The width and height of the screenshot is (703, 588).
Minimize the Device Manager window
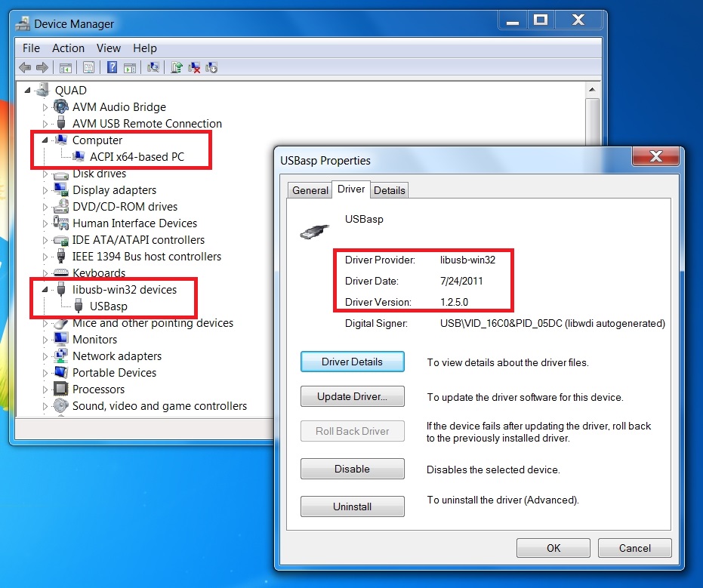pos(513,20)
